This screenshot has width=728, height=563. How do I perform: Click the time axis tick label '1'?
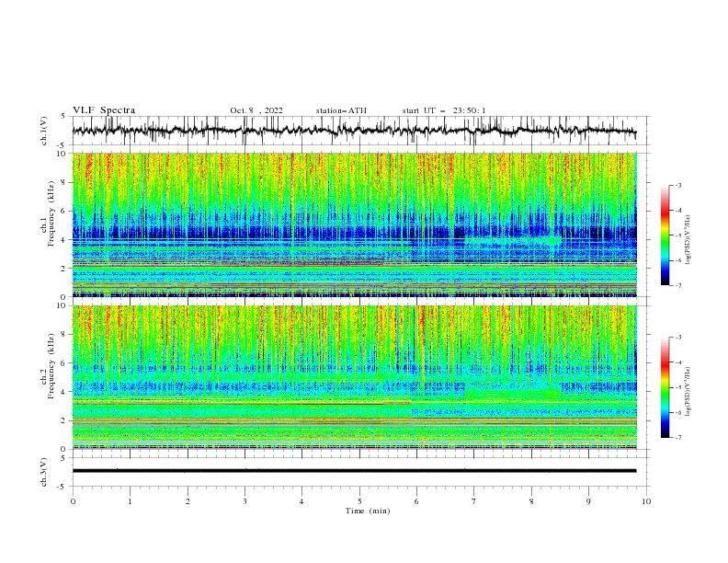point(130,501)
